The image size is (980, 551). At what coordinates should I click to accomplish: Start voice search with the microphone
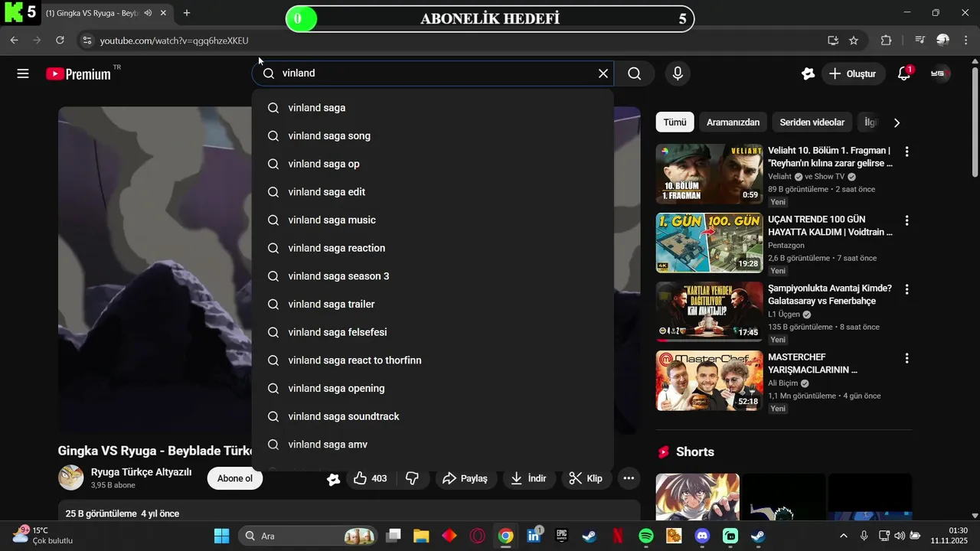coord(677,73)
